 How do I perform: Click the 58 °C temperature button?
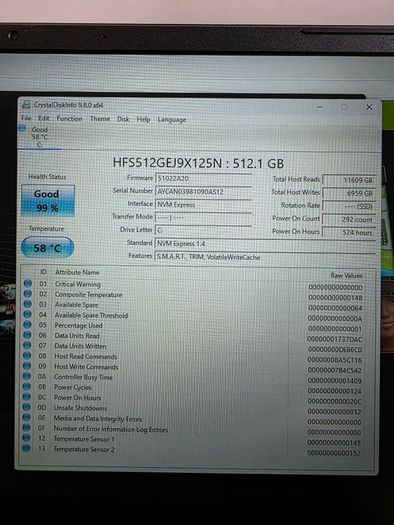point(48,248)
